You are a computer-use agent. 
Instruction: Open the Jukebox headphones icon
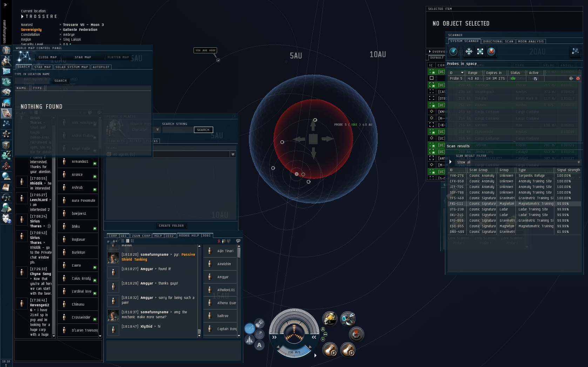tap(6, 197)
